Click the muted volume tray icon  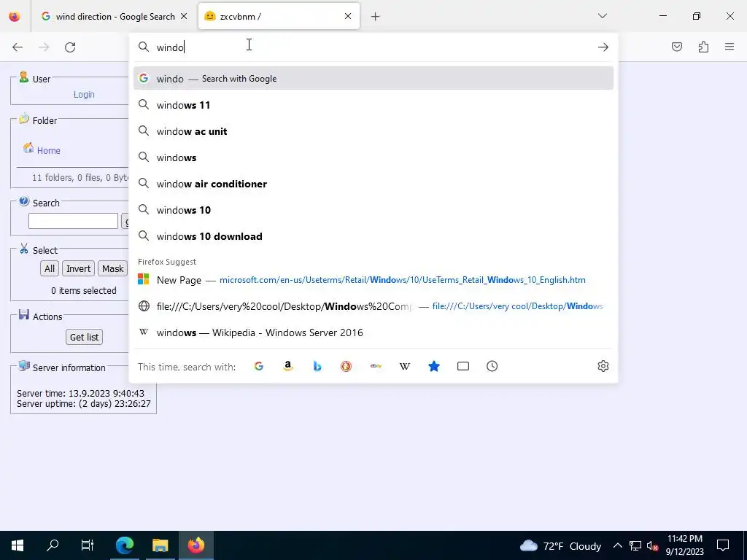pos(652,545)
